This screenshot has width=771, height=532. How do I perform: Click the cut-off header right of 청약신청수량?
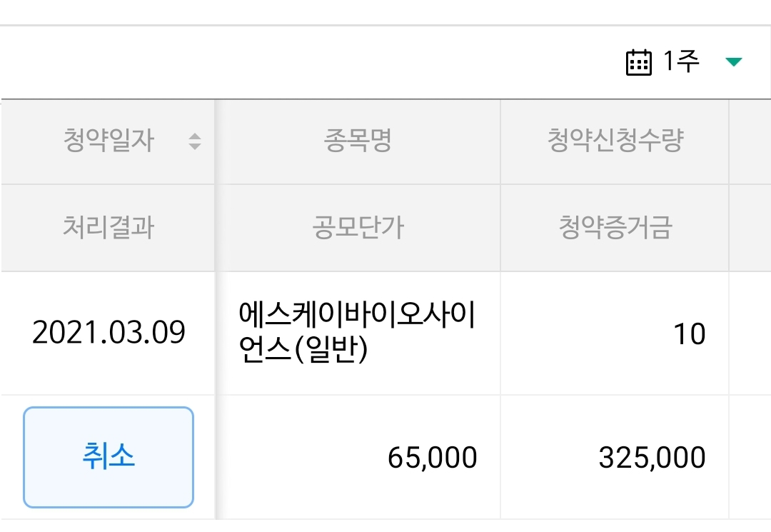click(750, 141)
